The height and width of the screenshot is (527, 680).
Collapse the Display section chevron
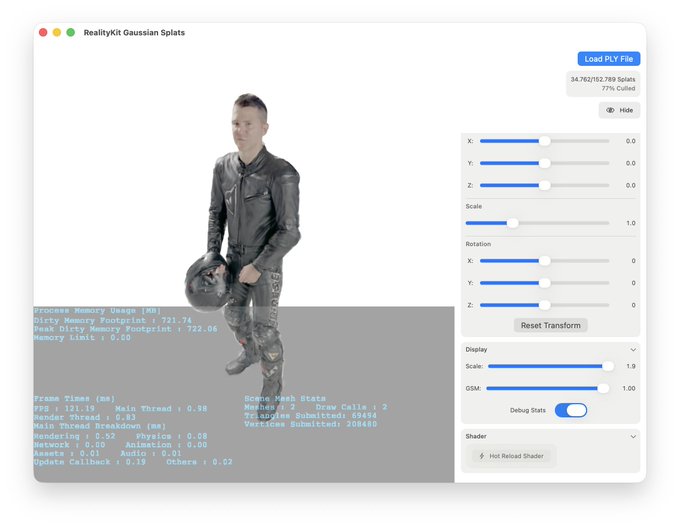click(633, 350)
